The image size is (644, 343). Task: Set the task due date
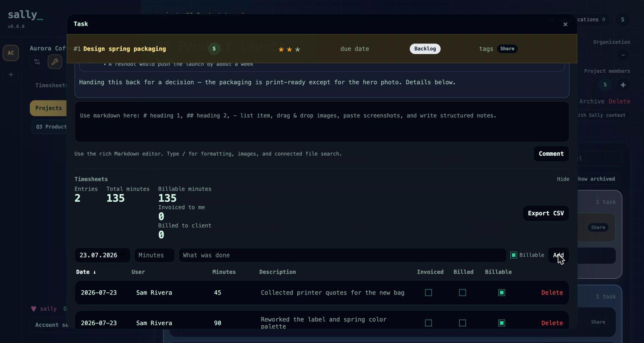(354, 49)
